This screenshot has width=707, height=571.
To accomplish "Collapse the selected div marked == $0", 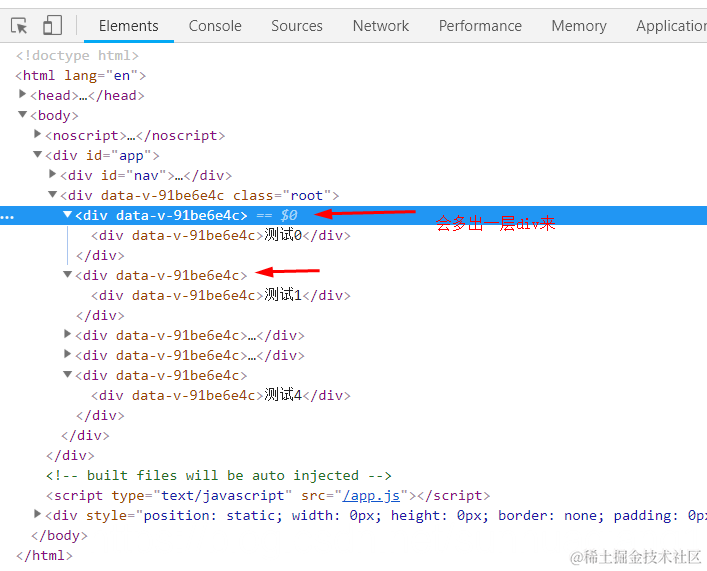I will (68, 215).
